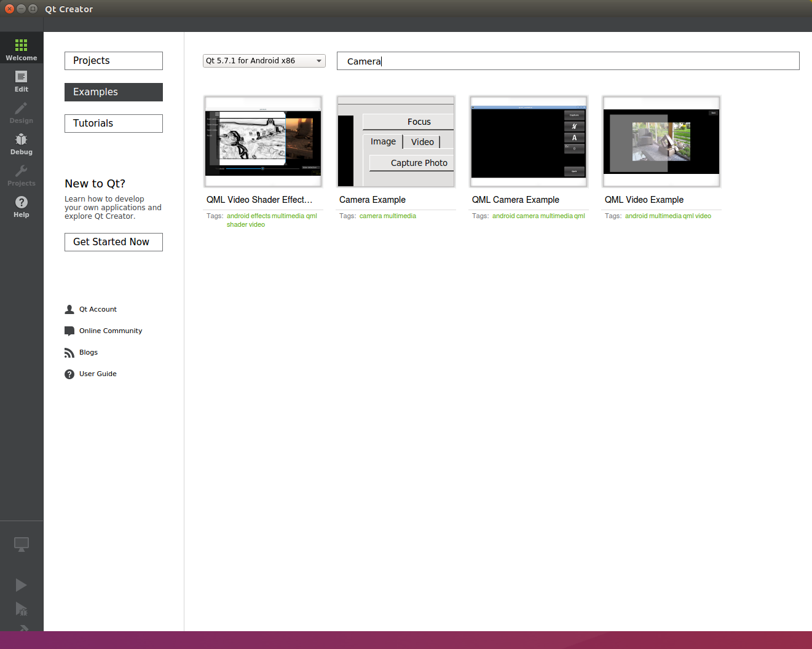Switch to Edit mode icon

coord(21,76)
